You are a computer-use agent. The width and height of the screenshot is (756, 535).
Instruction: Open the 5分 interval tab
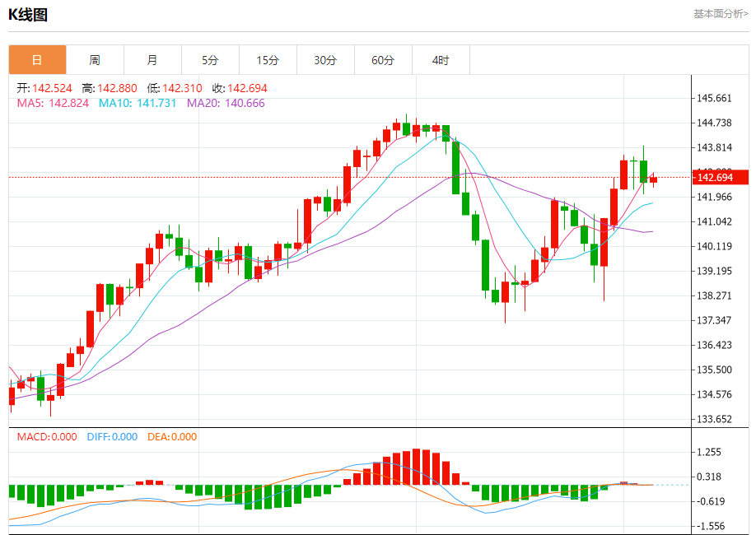tap(210, 60)
